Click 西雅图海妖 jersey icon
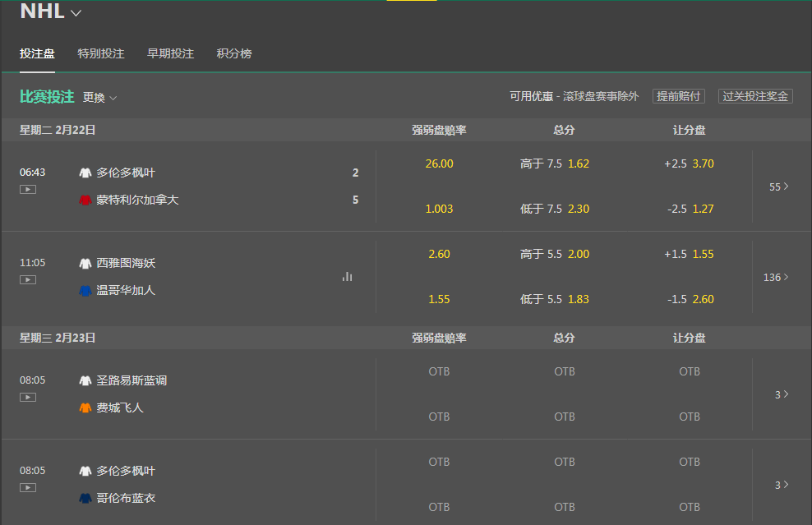 click(85, 264)
